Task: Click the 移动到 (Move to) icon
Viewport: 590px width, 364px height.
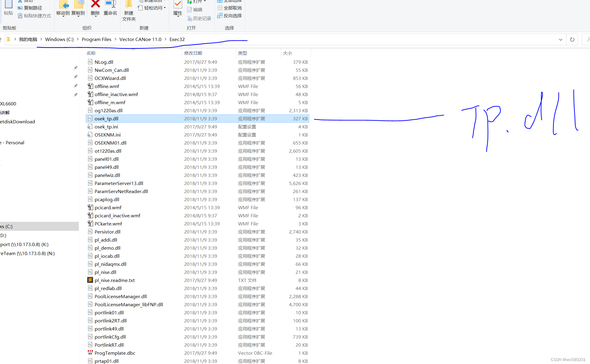Action: [x=63, y=7]
